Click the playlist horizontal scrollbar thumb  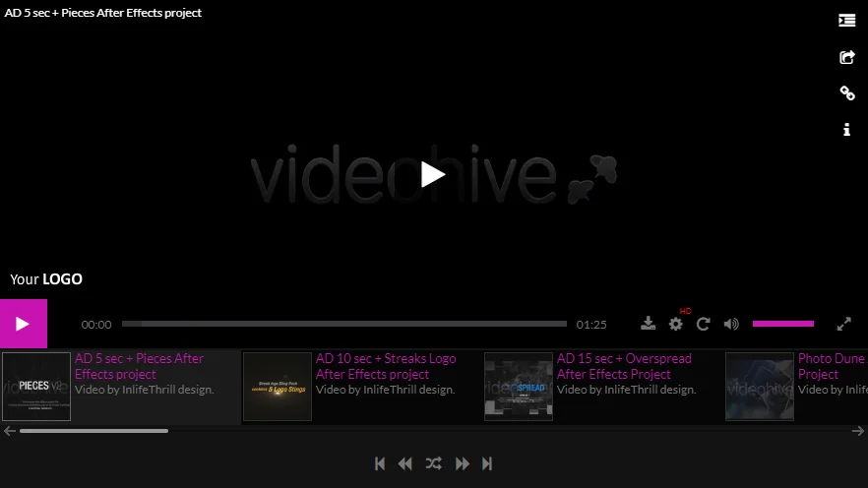94,431
